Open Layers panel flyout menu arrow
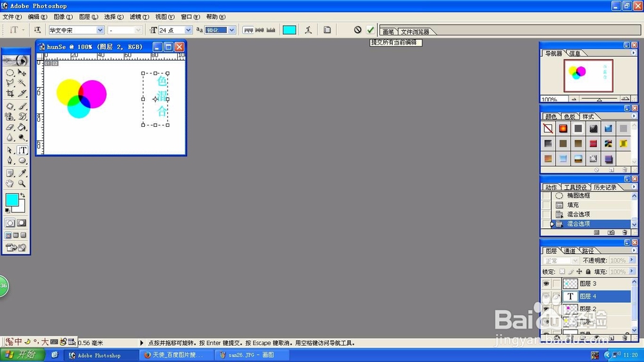Viewport: 644px width, 362px height. 633,250
